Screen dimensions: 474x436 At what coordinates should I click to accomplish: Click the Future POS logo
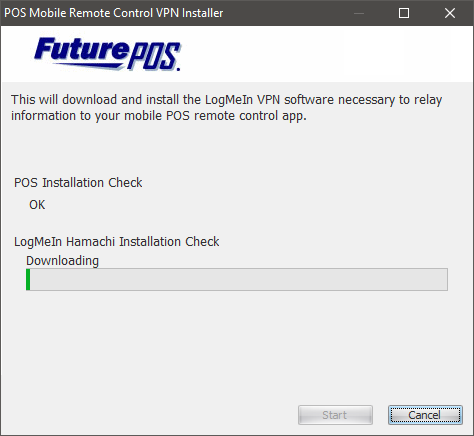click(x=107, y=54)
